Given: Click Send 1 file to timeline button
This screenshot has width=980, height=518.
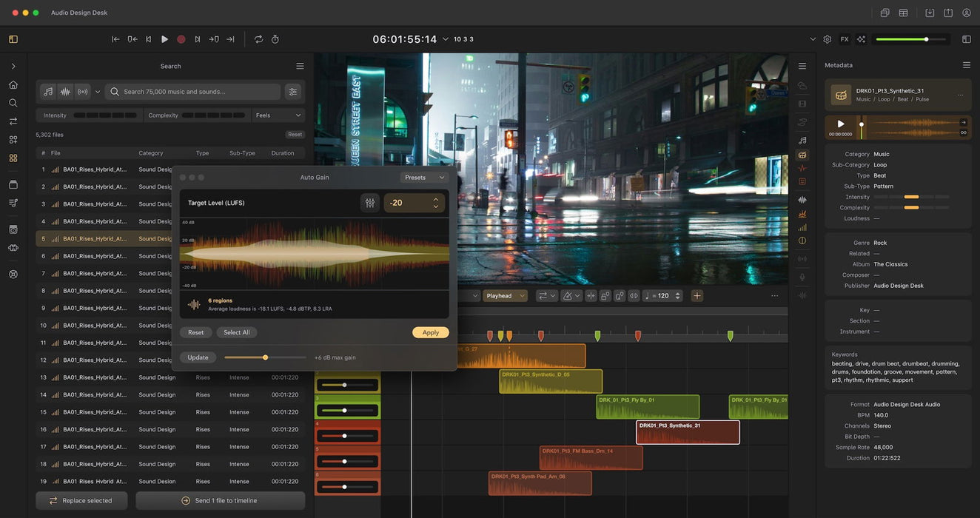Looking at the screenshot, I should pos(220,501).
